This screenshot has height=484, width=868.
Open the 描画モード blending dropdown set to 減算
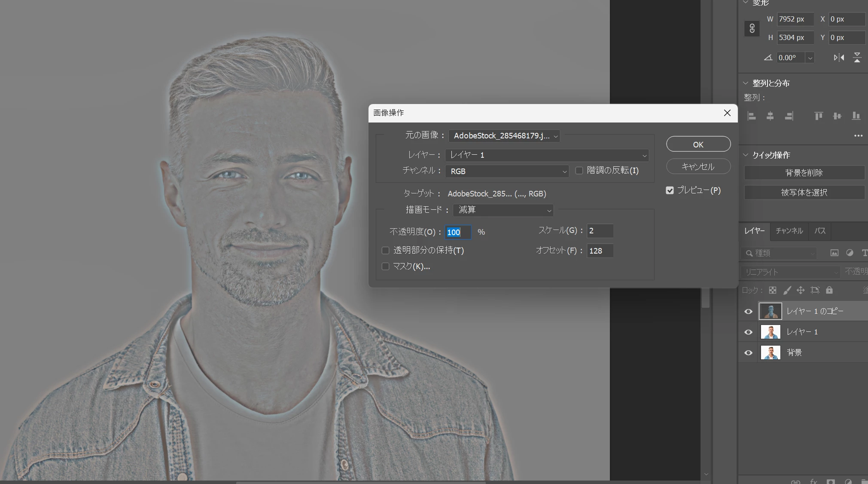click(x=503, y=210)
